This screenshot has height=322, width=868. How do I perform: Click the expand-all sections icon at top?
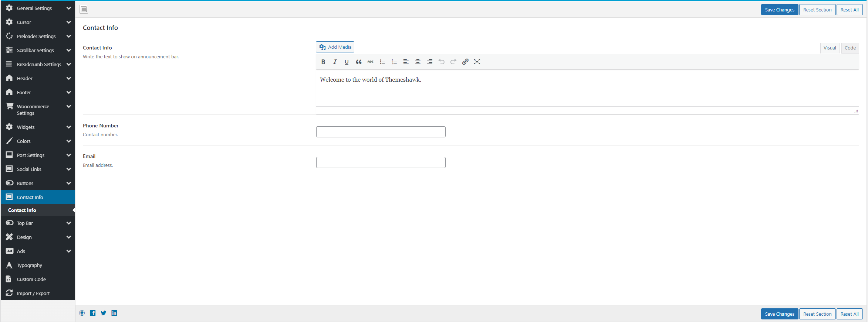84,9
